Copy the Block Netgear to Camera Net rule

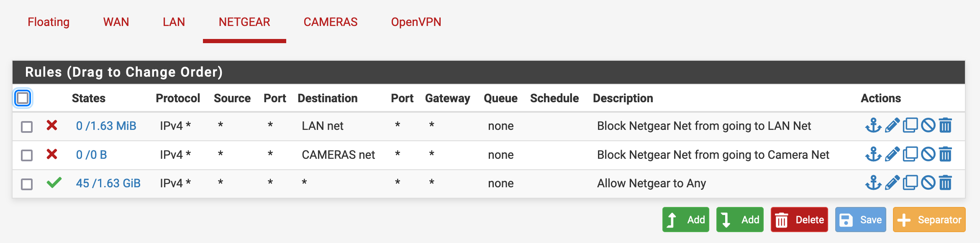[x=910, y=155]
